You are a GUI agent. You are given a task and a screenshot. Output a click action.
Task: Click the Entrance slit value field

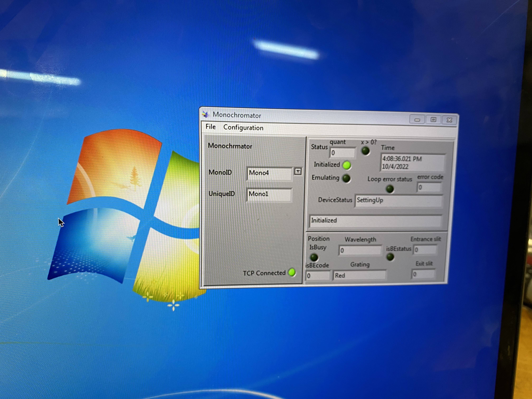pos(425,250)
